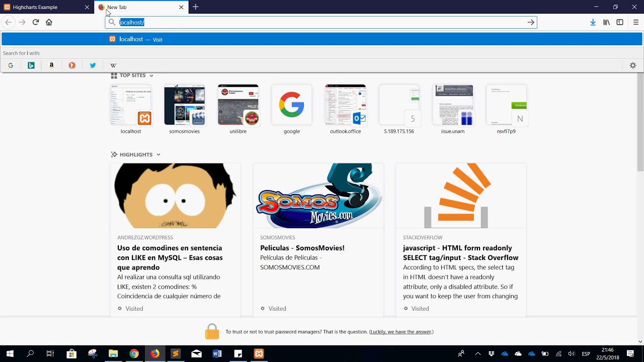Open Microsoft Word from taskbar

point(217,353)
